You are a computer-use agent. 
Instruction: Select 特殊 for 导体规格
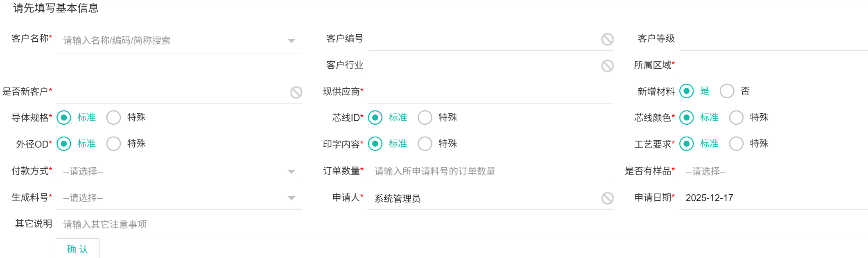pos(113,118)
